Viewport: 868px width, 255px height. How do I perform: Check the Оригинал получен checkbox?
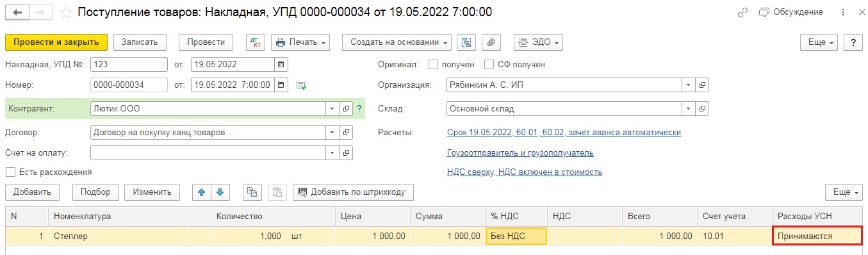tap(433, 65)
